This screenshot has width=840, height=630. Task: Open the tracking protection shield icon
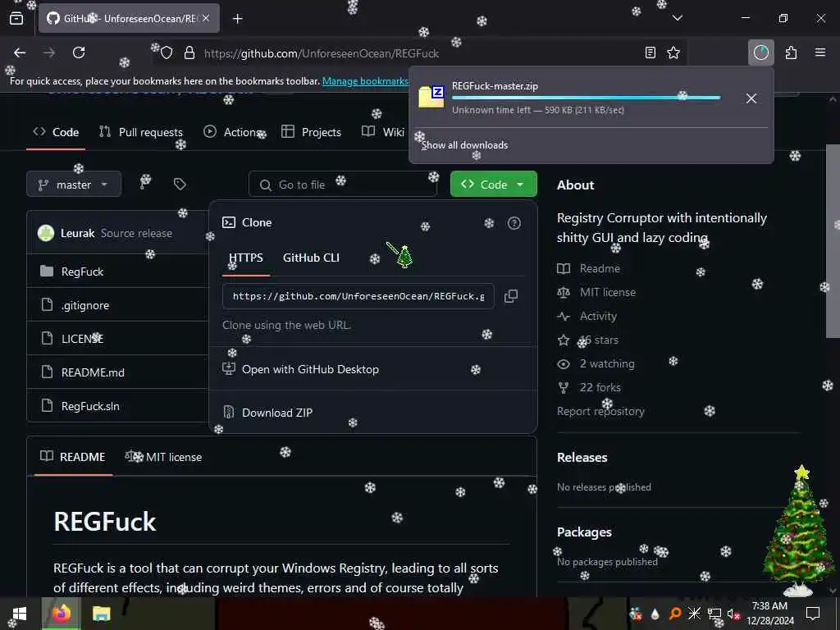tap(167, 53)
